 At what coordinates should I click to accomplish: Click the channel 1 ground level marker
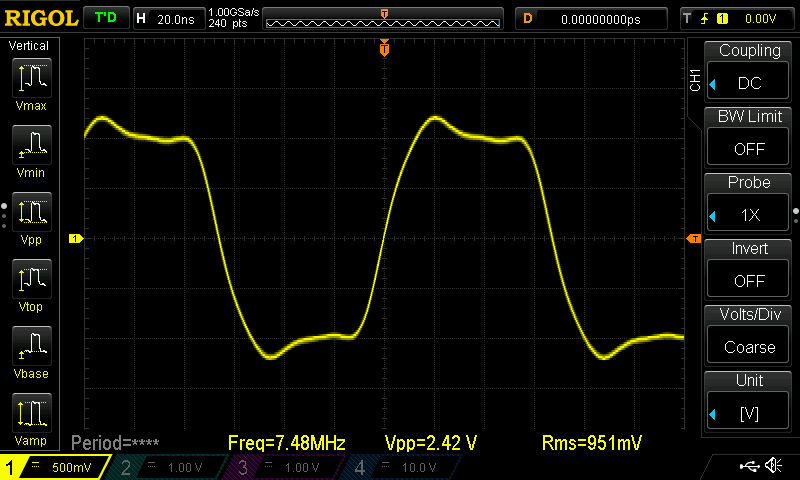point(76,238)
